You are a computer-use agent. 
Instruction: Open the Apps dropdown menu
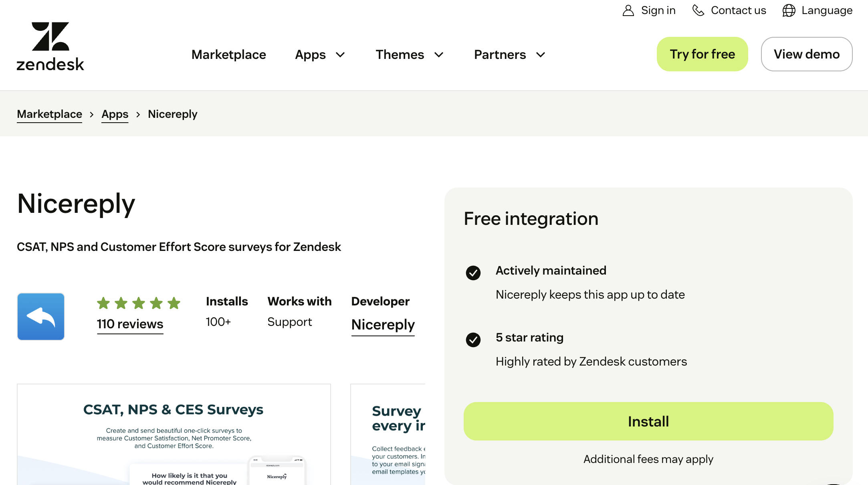[320, 55]
